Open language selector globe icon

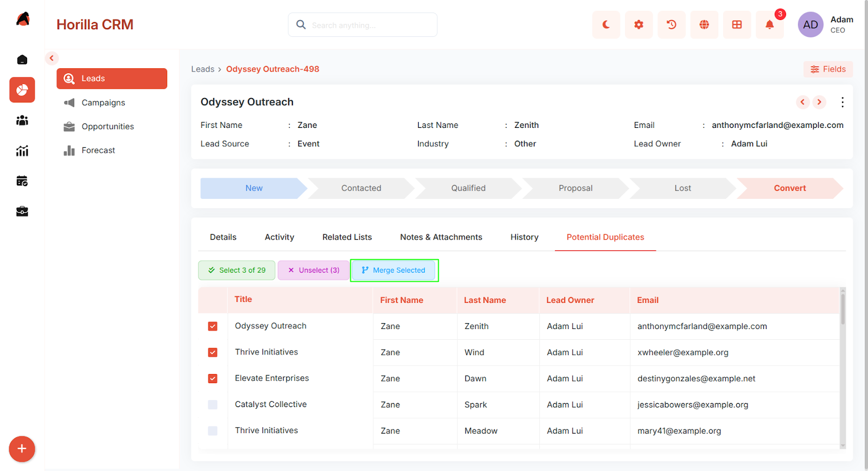704,25
